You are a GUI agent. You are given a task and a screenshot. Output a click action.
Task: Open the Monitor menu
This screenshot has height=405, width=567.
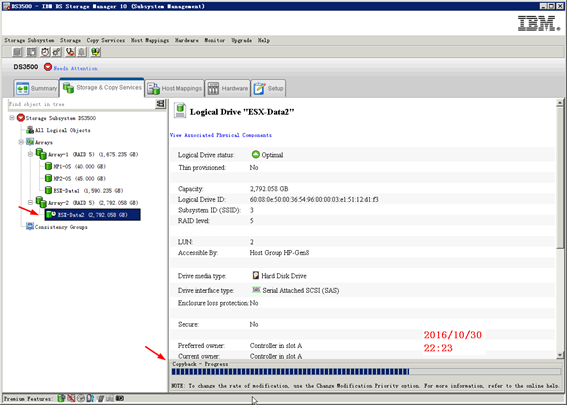215,40
